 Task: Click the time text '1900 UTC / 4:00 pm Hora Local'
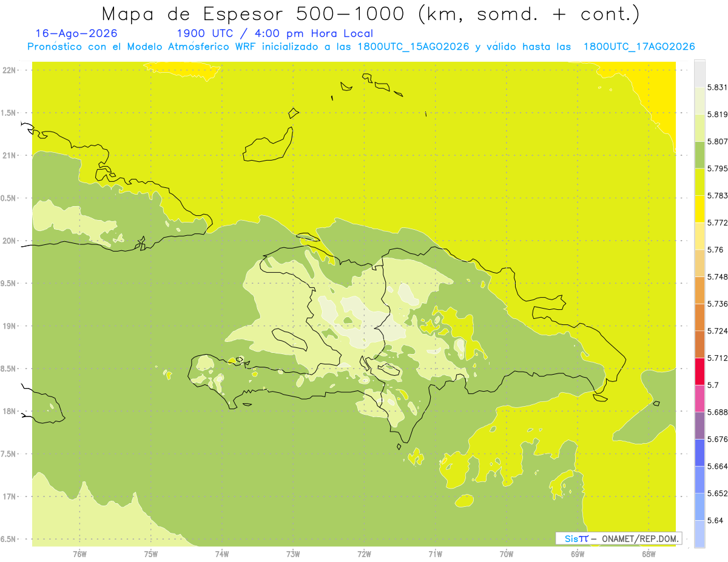(275, 33)
